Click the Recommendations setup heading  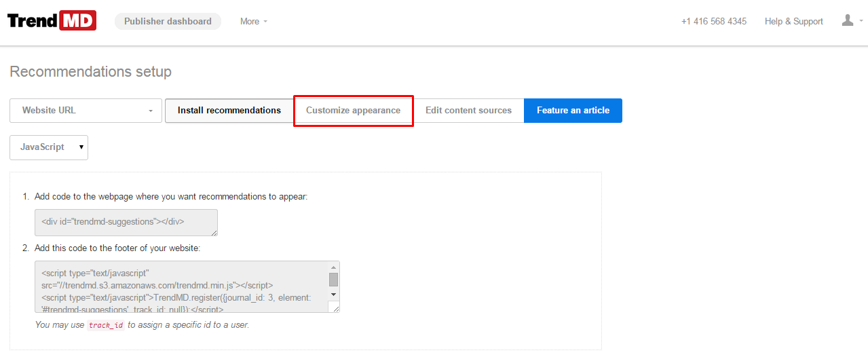point(90,72)
